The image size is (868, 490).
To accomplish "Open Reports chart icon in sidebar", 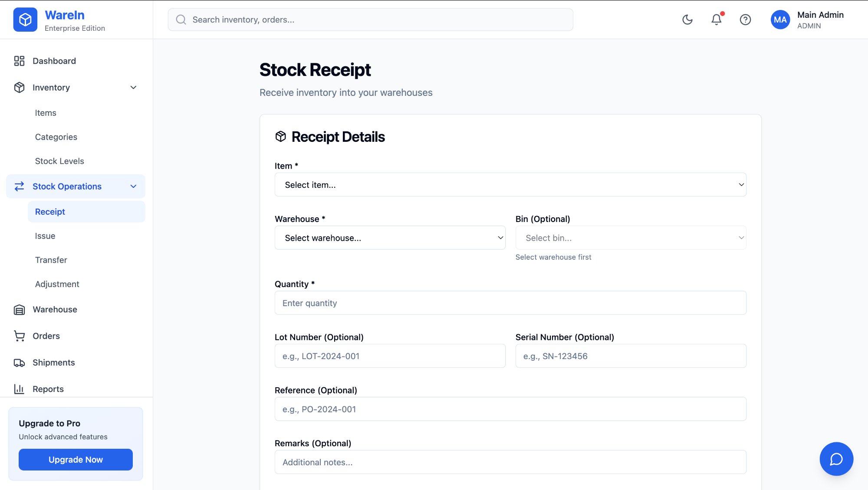I will [20, 389].
